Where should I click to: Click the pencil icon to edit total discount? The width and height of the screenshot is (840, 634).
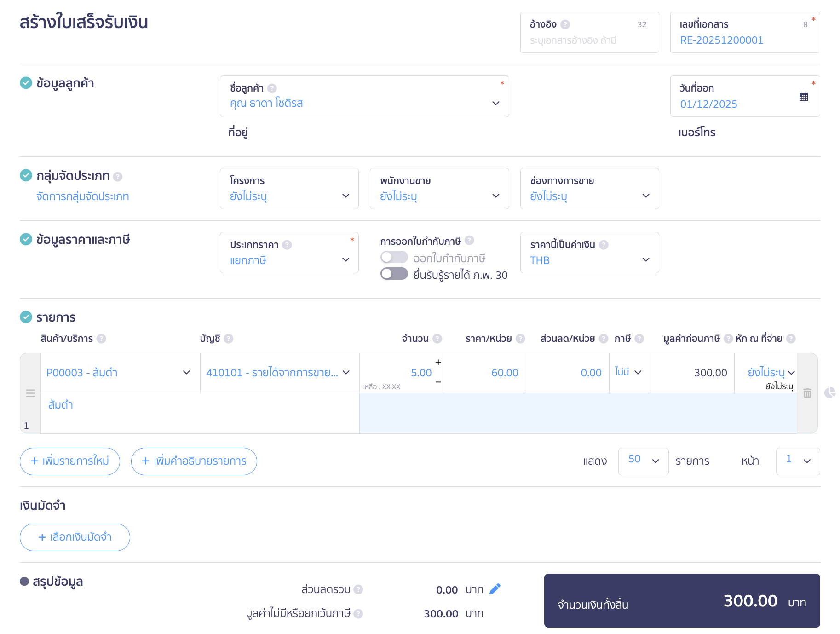[495, 589]
